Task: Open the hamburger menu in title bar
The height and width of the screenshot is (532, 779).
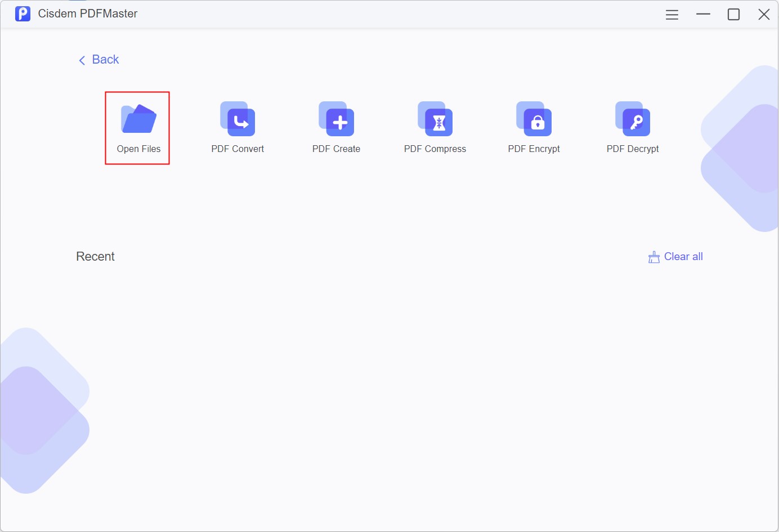Action: point(672,15)
